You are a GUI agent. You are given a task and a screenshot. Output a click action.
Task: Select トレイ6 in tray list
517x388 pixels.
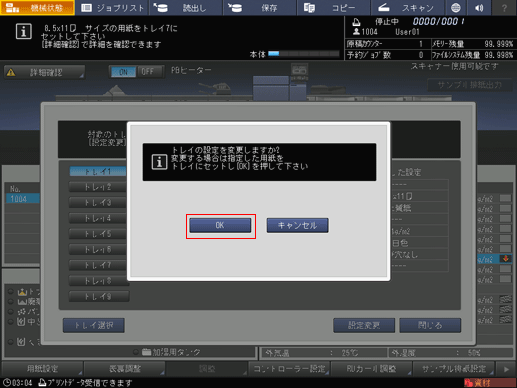[x=98, y=250]
